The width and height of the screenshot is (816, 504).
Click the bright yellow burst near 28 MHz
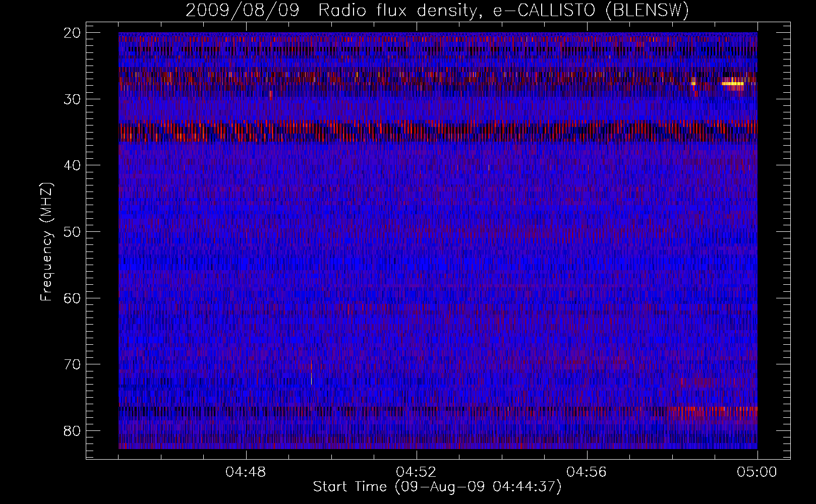coord(733,84)
